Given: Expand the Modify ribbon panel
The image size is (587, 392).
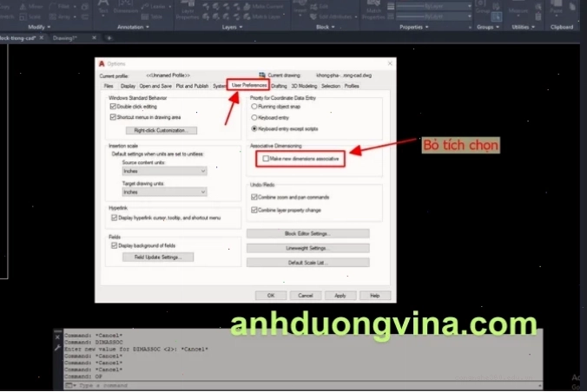Looking at the screenshot, I should pos(39,27).
